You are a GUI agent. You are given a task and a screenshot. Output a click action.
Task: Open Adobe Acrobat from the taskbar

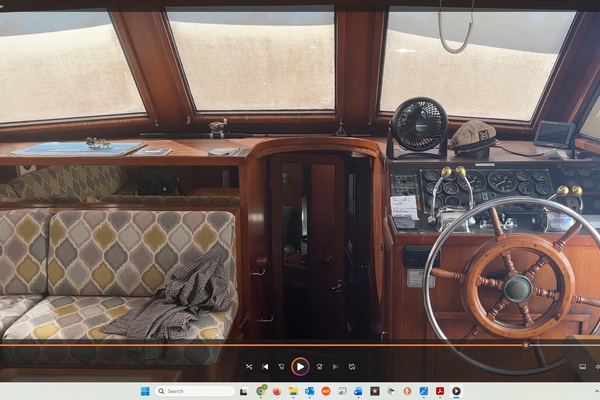(x=440, y=391)
